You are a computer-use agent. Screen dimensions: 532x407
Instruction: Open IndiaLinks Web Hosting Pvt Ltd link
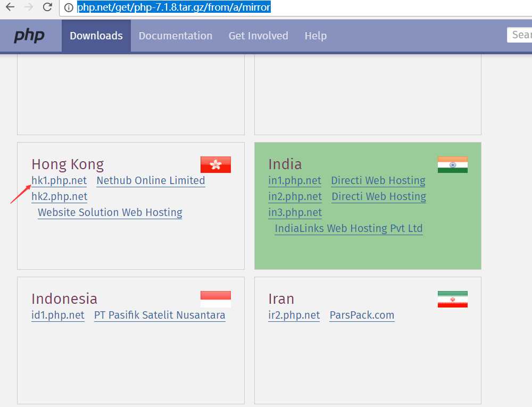pyautogui.click(x=348, y=228)
